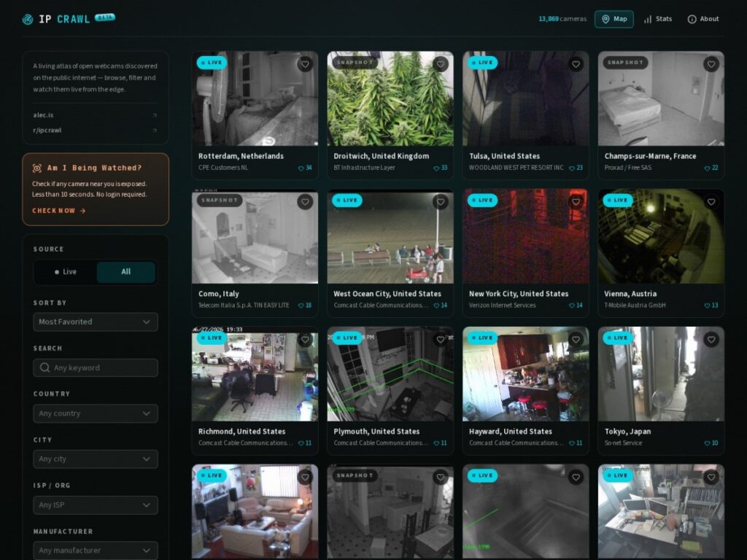
Task: Favorite the Tokyo, Japan camera
Action: 711,340
